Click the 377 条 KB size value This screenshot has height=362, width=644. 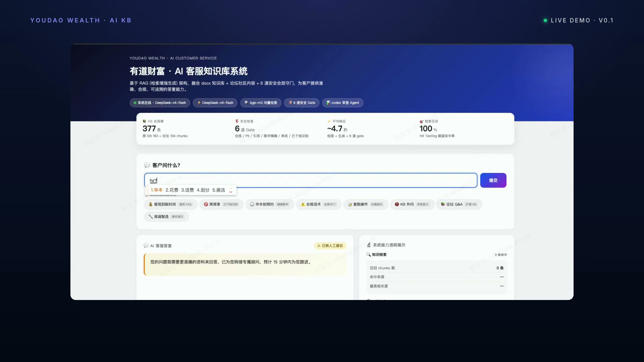152,129
